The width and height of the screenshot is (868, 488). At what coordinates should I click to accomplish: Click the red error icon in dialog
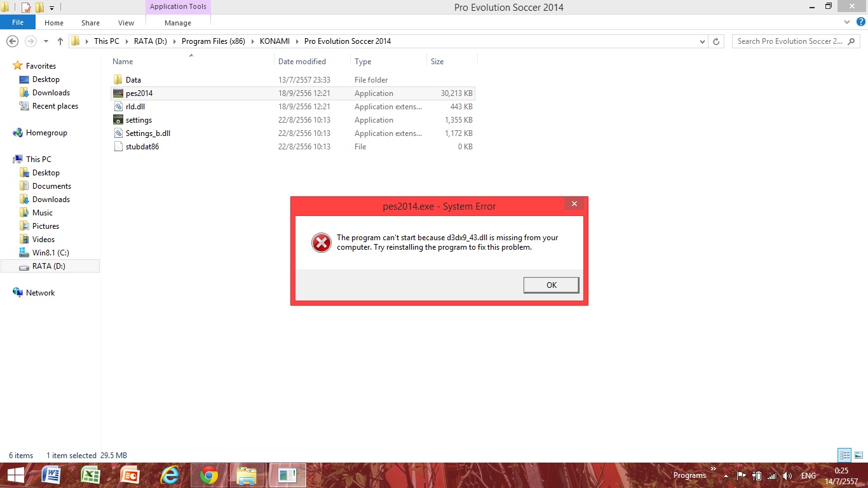point(322,243)
